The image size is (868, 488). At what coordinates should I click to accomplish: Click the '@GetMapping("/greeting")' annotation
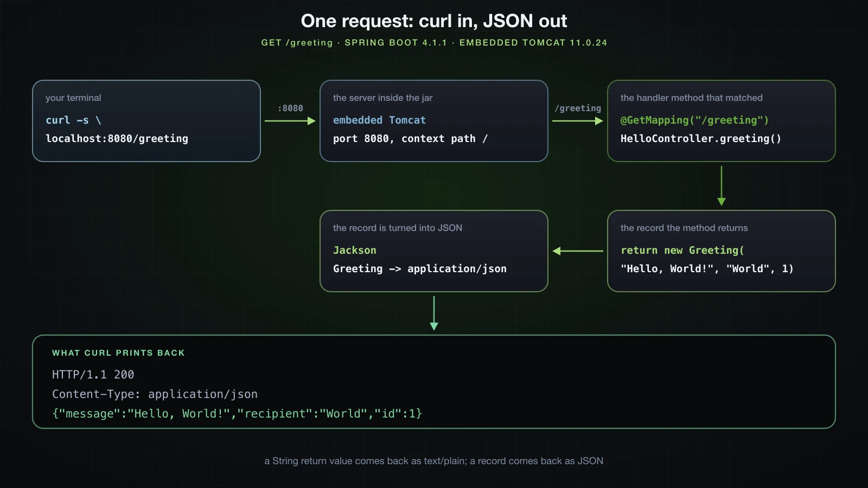point(694,120)
